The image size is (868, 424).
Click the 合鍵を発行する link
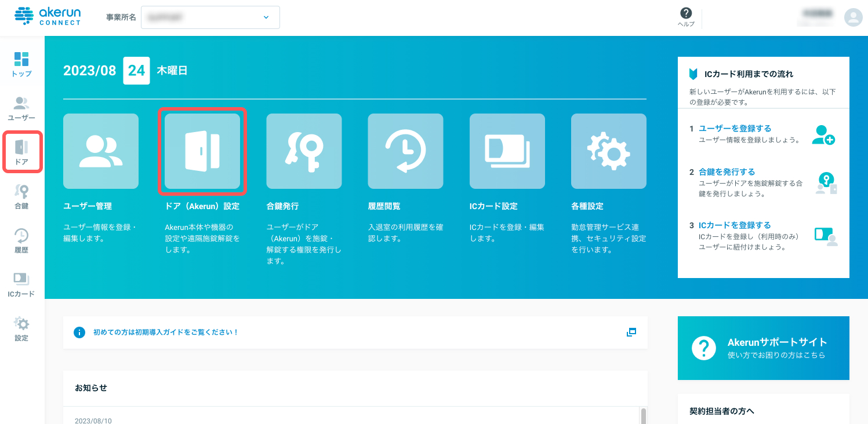pos(727,172)
